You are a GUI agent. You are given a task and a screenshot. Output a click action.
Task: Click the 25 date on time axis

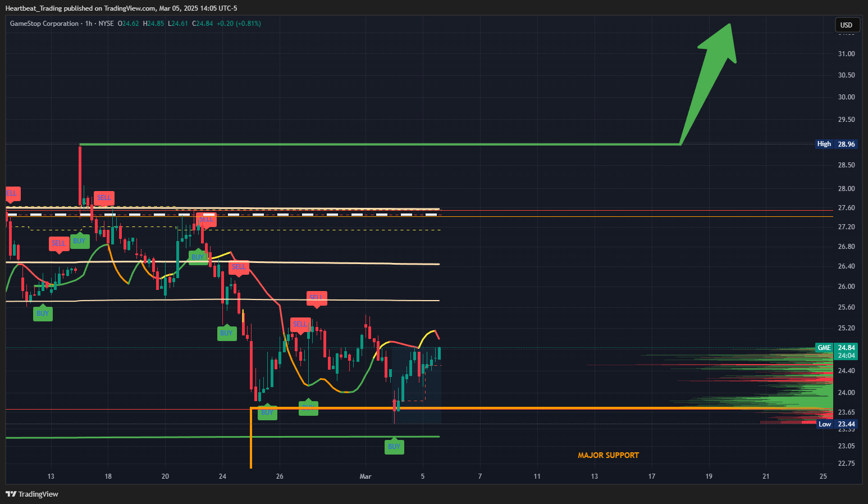click(824, 476)
